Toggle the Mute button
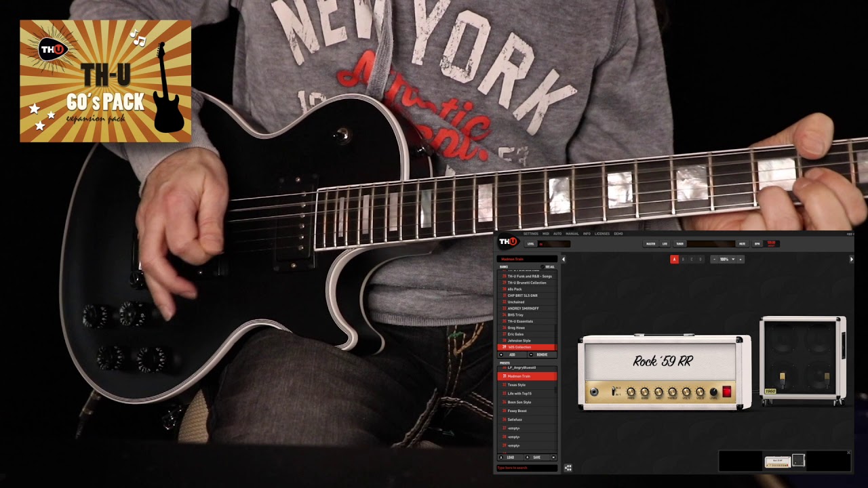Image resolution: width=868 pixels, height=488 pixels. [742, 244]
